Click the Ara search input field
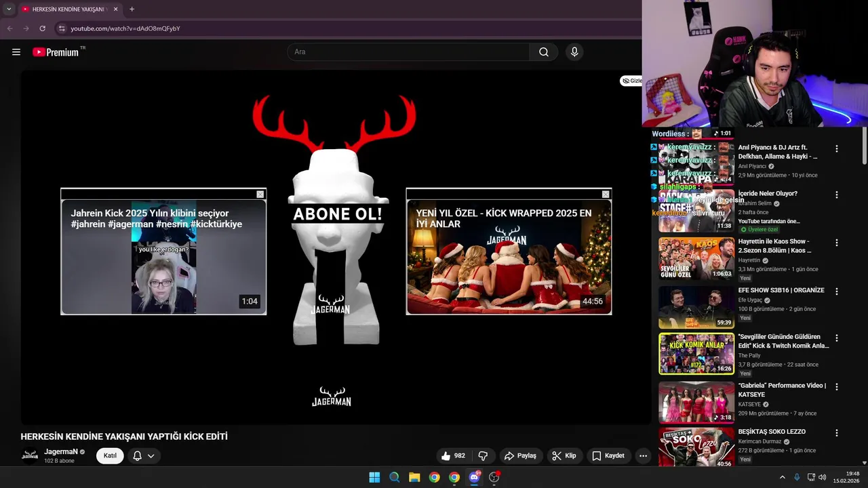The width and height of the screenshot is (868, 488). [x=408, y=52]
